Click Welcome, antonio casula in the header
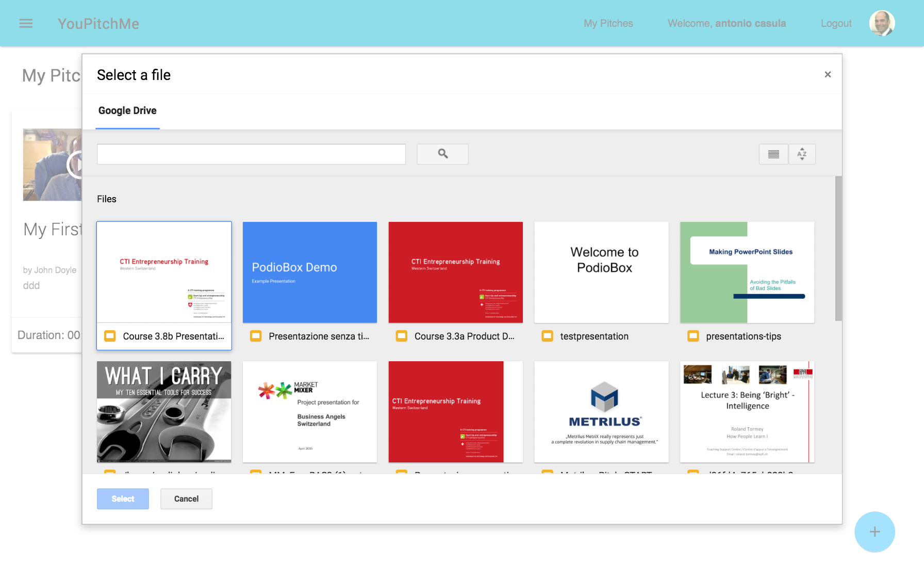The width and height of the screenshot is (924, 578). [727, 23]
